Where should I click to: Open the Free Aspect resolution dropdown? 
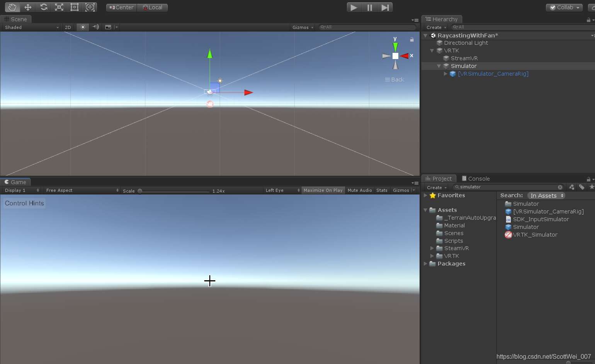click(81, 190)
